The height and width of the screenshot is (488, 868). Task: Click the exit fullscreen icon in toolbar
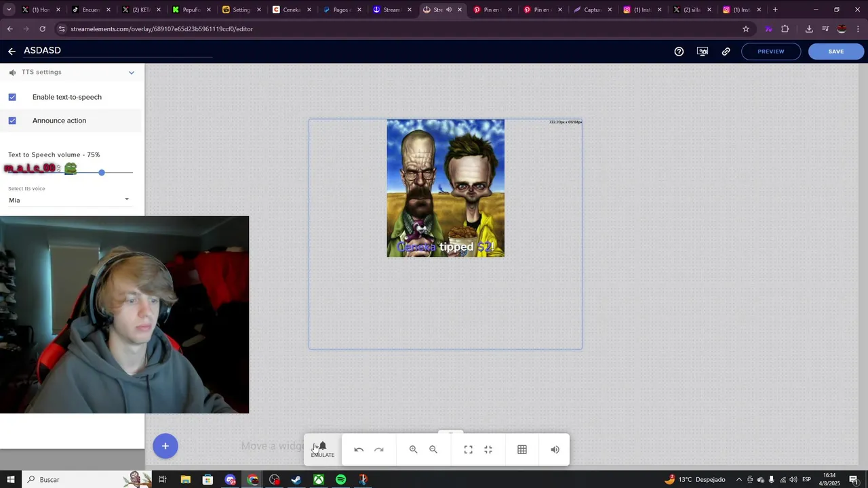point(488,449)
